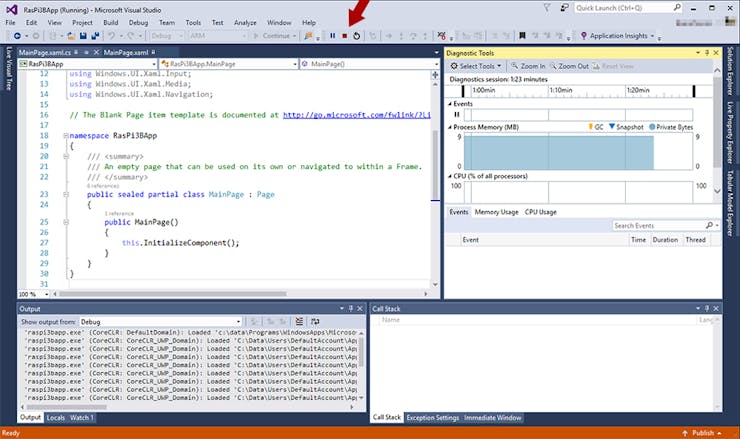Collapse the CPU graph section
The height and width of the screenshot is (439, 740).
(x=449, y=176)
